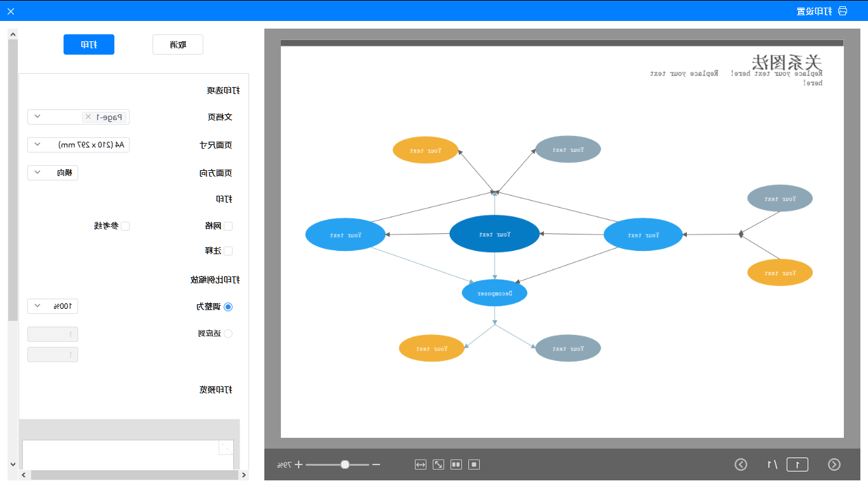
Task: Select the 调整为 radio button
Action: point(228,307)
